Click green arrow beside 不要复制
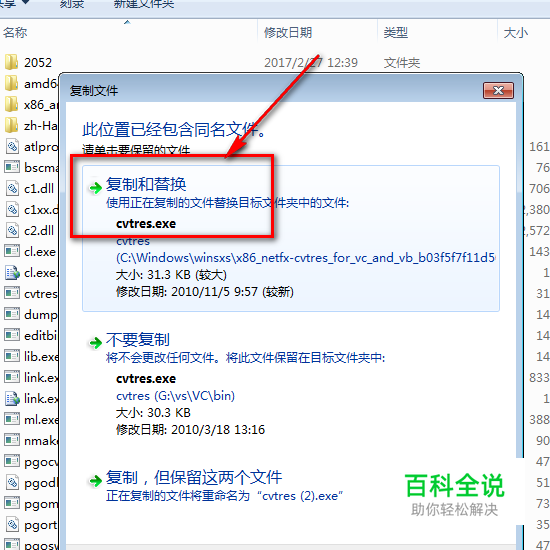This screenshot has height=550, width=550. (x=95, y=342)
